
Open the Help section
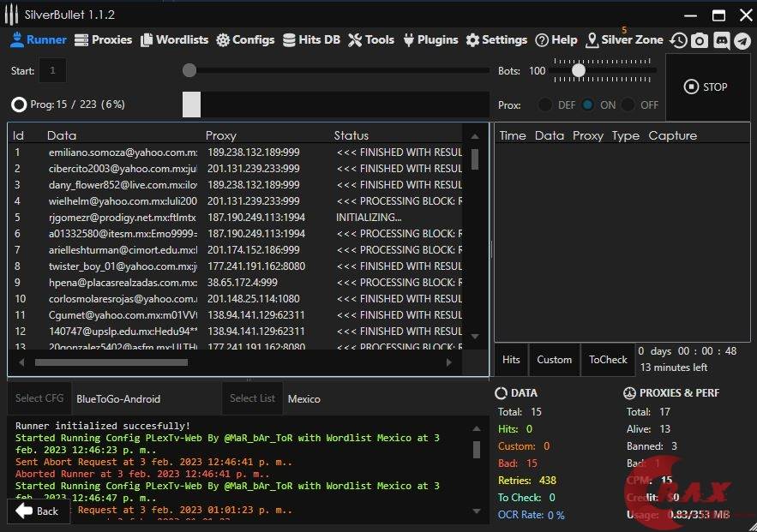(x=556, y=39)
